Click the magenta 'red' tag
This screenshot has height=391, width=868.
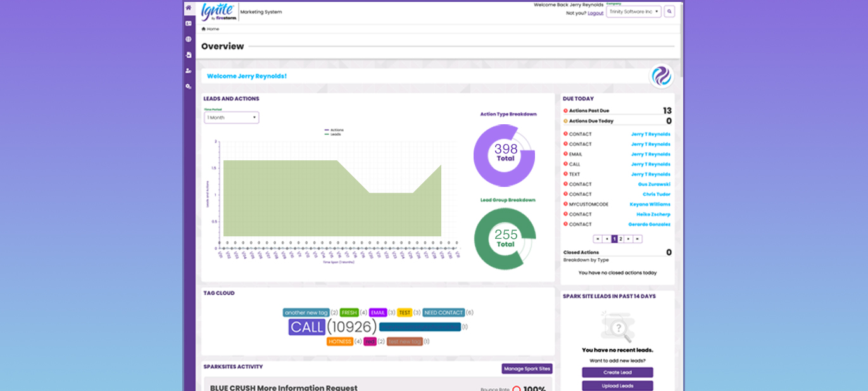coord(370,342)
